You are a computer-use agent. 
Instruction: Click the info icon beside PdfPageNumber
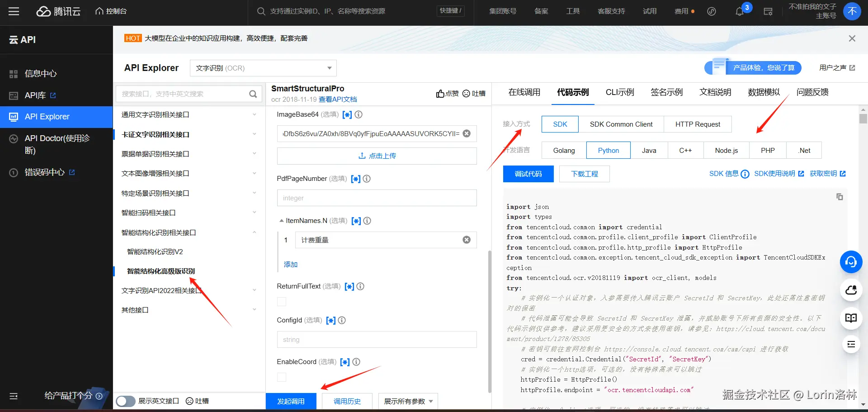[x=367, y=179]
